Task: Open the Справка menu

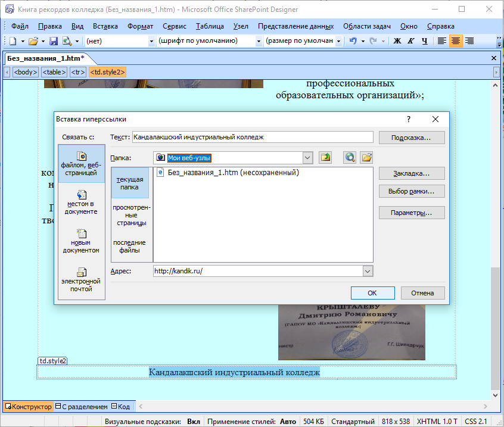Action: click(x=441, y=26)
